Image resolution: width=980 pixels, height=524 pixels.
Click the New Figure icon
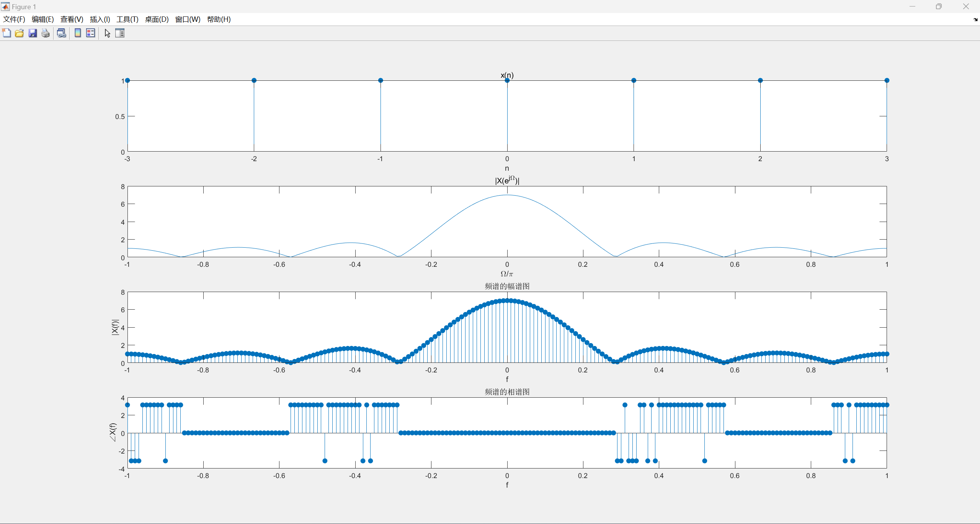pos(7,33)
